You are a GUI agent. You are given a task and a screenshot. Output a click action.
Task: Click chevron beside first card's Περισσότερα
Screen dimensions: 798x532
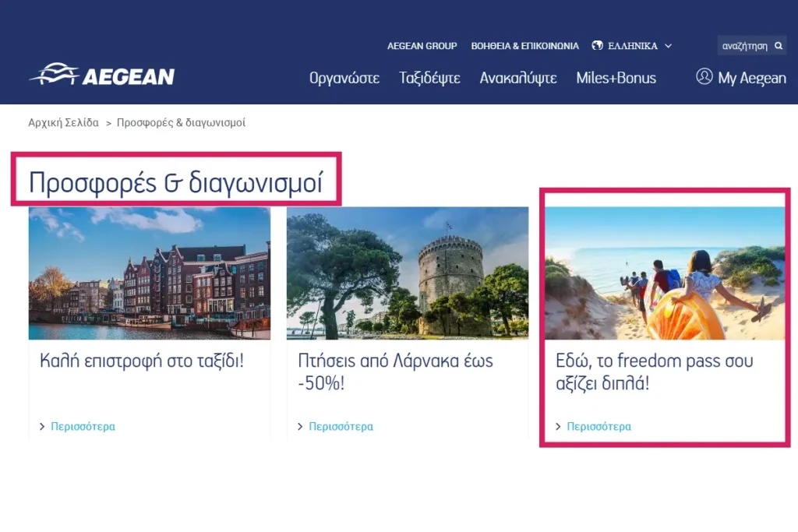coord(42,427)
